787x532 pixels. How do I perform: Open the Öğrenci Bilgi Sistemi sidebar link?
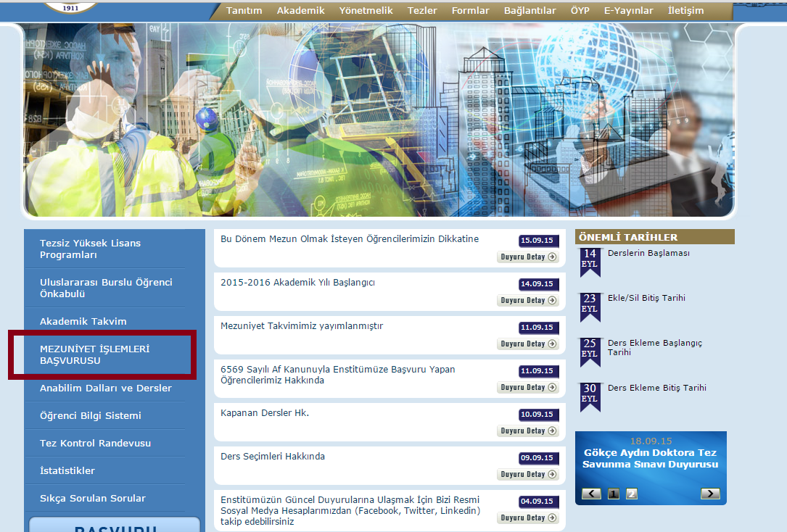click(91, 415)
